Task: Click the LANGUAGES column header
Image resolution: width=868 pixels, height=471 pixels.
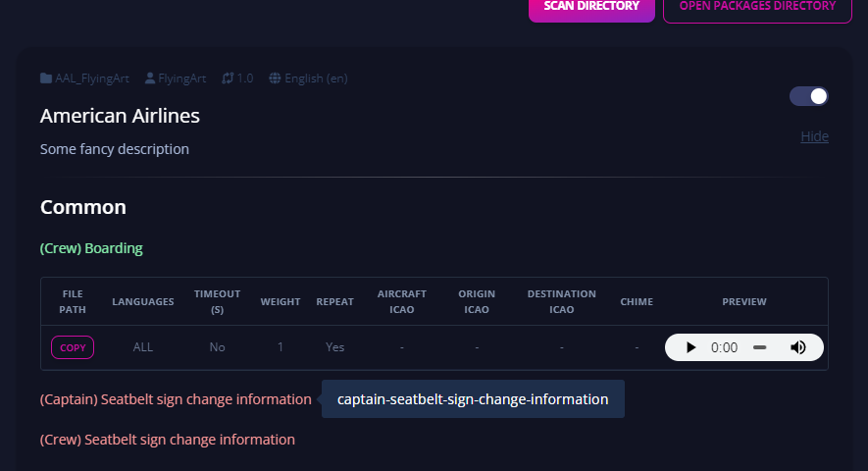Action: (x=143, y=301)
